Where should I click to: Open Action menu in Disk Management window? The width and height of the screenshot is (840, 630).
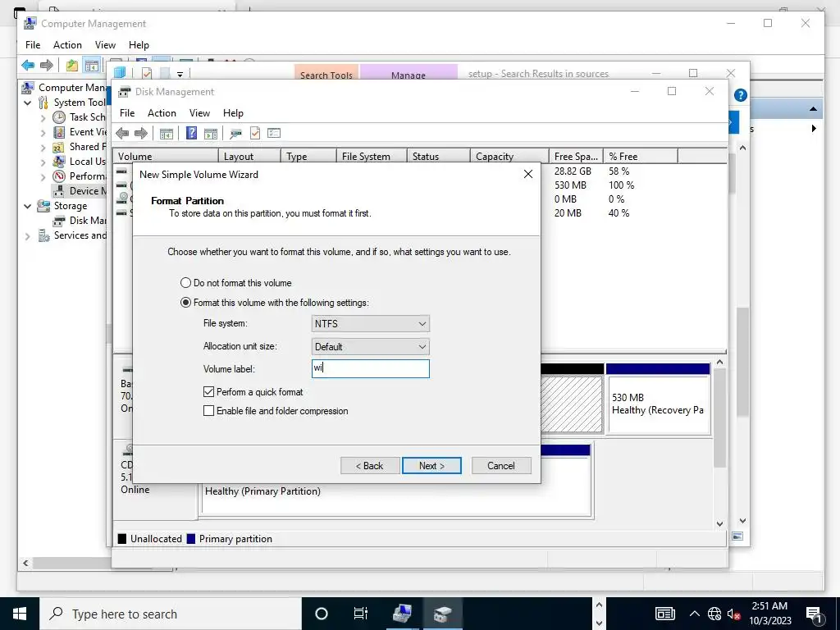click(x=162, y=113)
